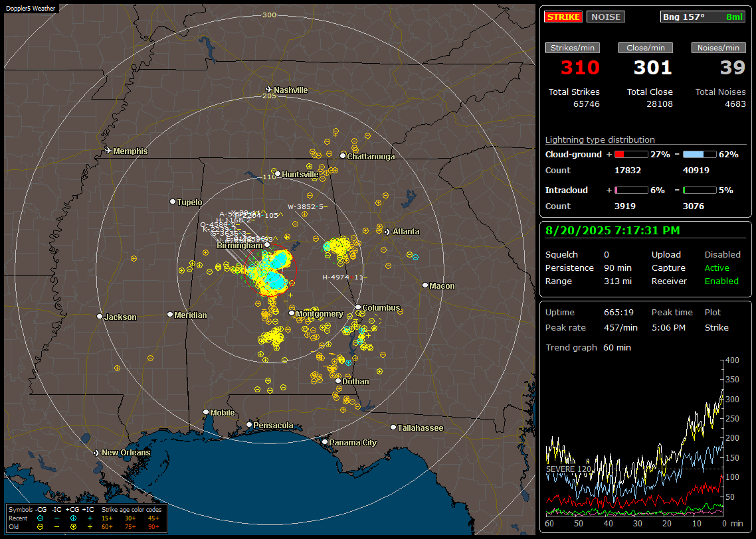Select the Montgomery city marker dot
Viewport: 756px width, 539px height.
click(292, 313)
